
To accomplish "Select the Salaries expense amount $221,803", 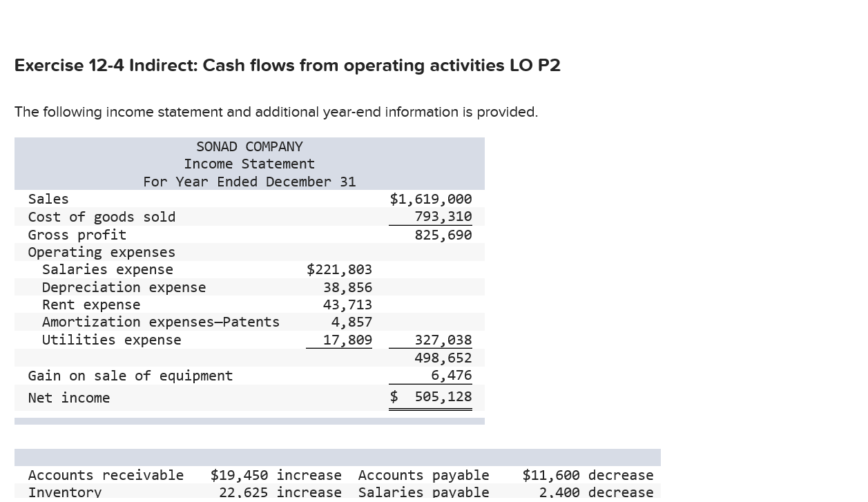I will click(x=339, y=269).
